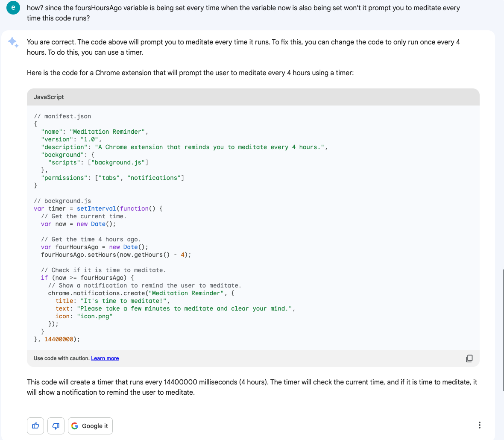Click the setInterval function line
The width and height of the screenshot is (504, 440).
pyautogui.click(x=98, y=208)
